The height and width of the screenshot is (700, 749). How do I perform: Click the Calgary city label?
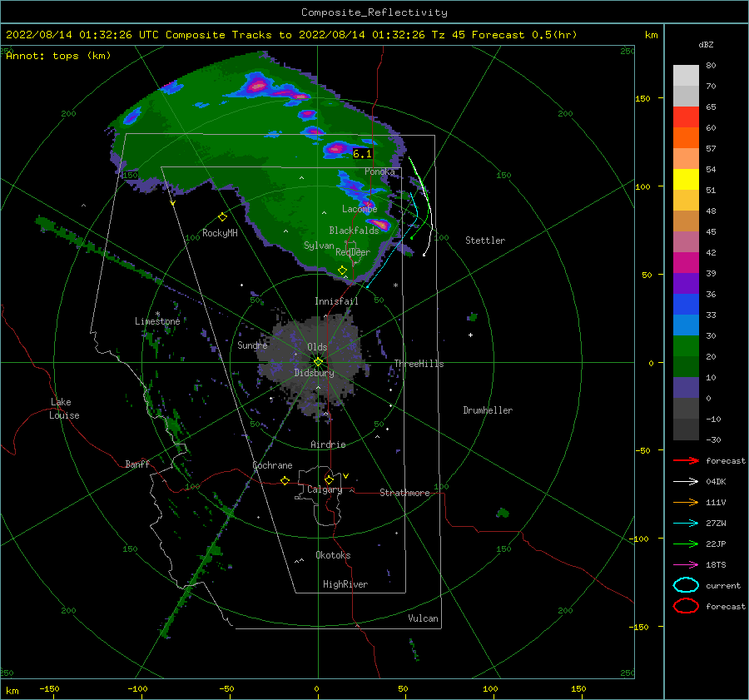tap(325, 489)
